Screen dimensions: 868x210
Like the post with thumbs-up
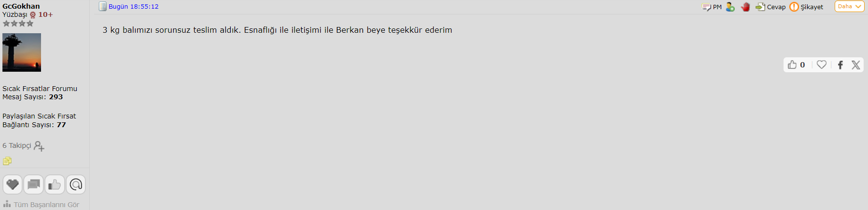coord(796,65)
